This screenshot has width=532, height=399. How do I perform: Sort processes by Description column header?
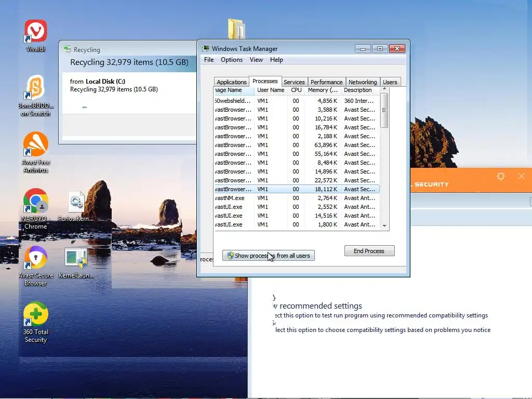coord(361,90)
